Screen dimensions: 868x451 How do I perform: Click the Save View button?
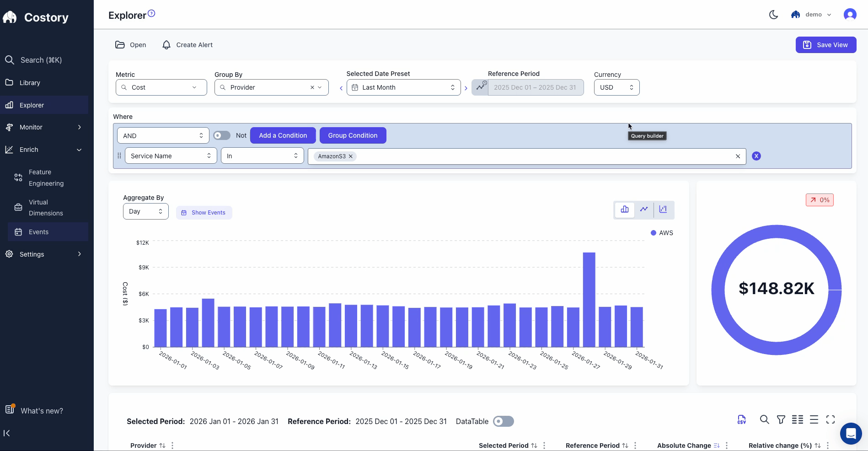[826, 45]
